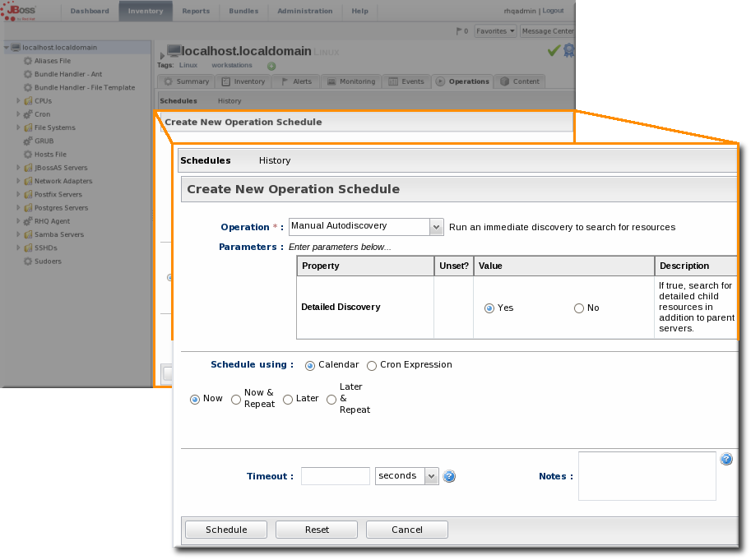Open the Reports menu
751x560 pixels.
(x=195, y=11)
